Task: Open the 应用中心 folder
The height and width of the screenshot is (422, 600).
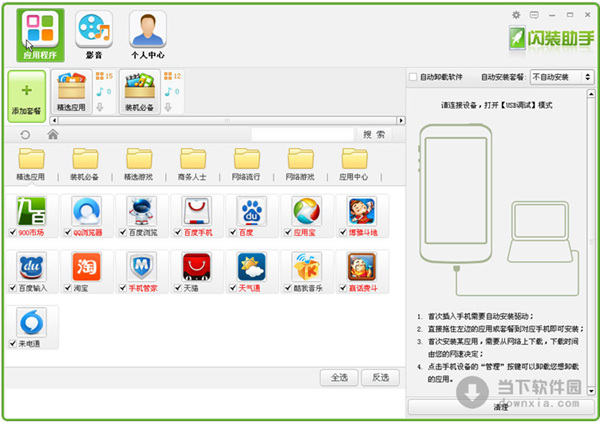Action: pos(354,165)
